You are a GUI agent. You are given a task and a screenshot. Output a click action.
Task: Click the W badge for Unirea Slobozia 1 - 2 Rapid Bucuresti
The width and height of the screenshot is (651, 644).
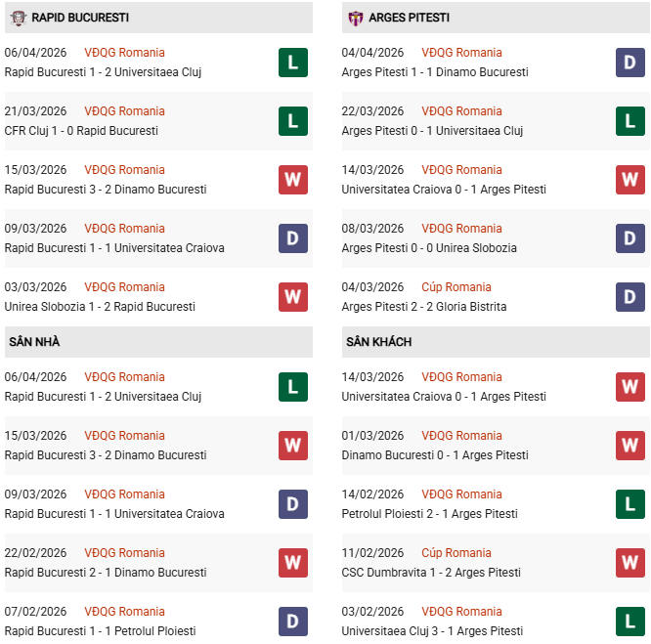pyautogui.click(x=293, y=297)
